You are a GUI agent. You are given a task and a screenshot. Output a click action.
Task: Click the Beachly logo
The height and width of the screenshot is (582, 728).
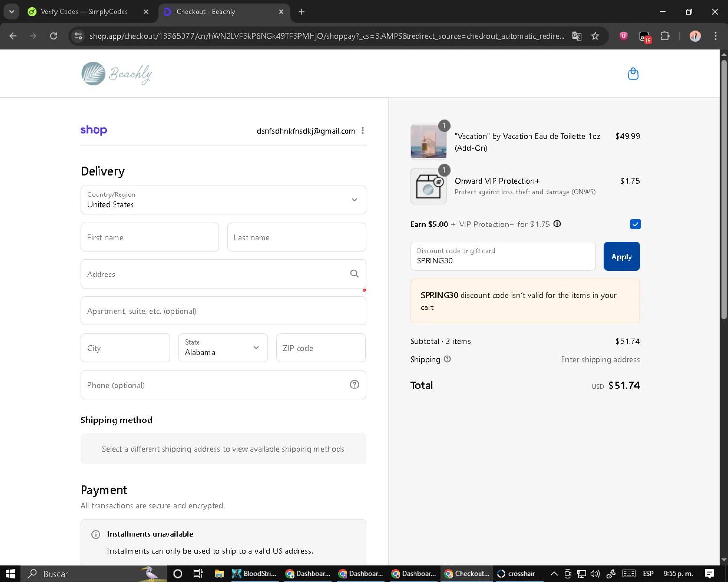pos(116,74)
